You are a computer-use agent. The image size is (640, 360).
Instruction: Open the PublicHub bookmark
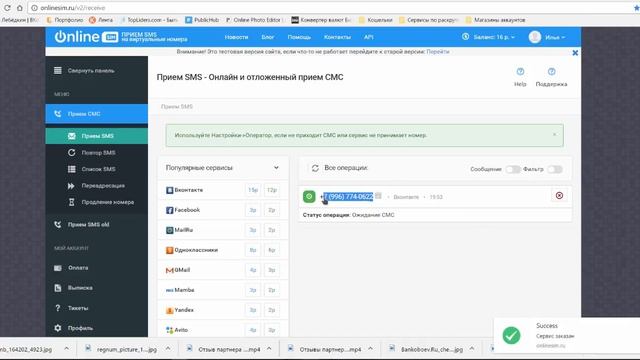point(202,20)
